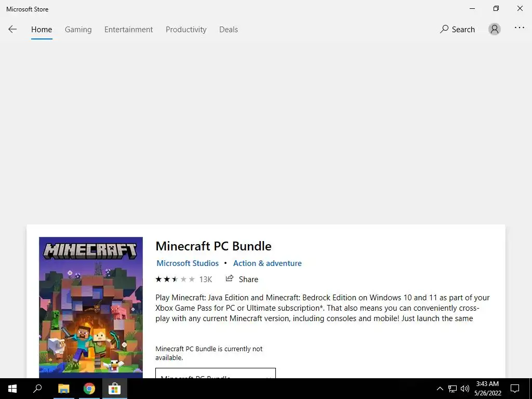The image size is (532, 399).
Task: Click the user account avatar icon
Action: click(x=495, y=29)
